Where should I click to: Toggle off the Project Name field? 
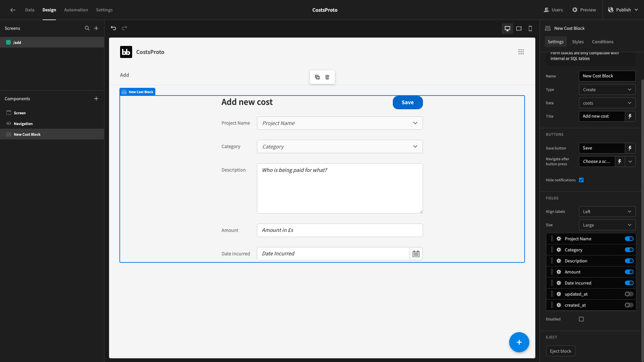click(629, 239)
